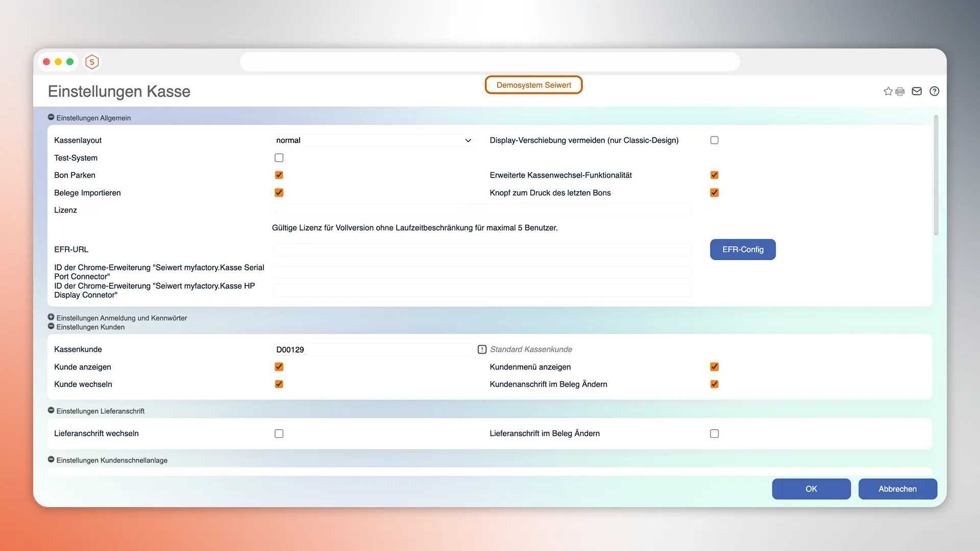Confirm settings with the OK button
Viewport: 980px width, 551px height.
coord(811,489)
